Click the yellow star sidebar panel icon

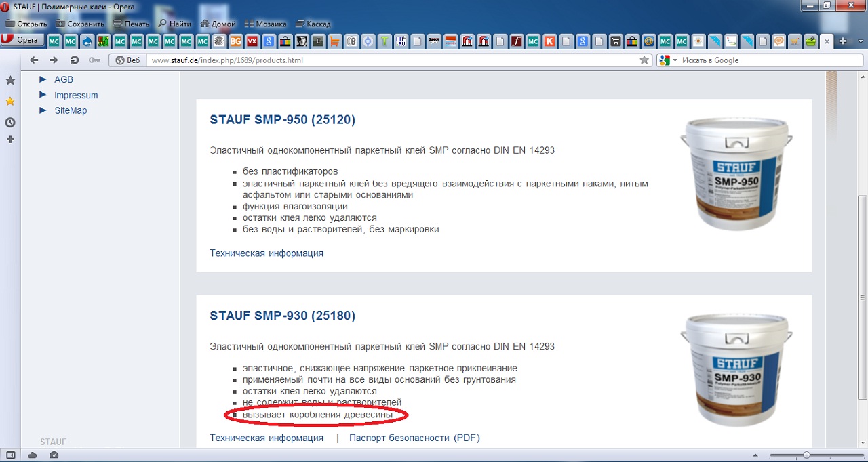[x=10, y=102]
